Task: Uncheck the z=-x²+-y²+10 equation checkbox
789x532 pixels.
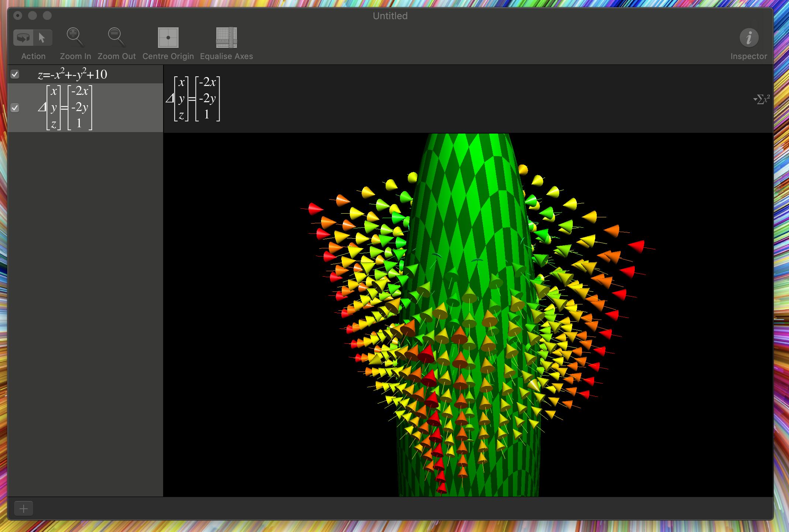Action: tap(15, 75)
